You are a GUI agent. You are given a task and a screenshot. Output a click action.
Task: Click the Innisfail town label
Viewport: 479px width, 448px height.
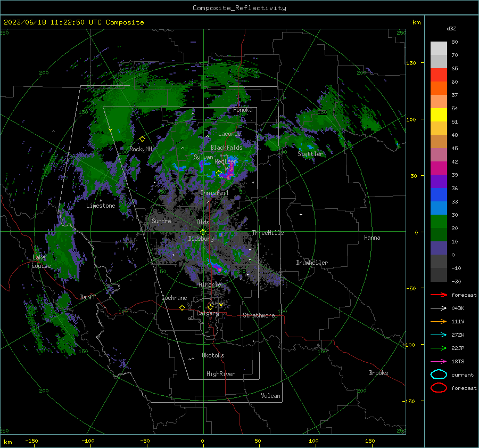point(214,193)
